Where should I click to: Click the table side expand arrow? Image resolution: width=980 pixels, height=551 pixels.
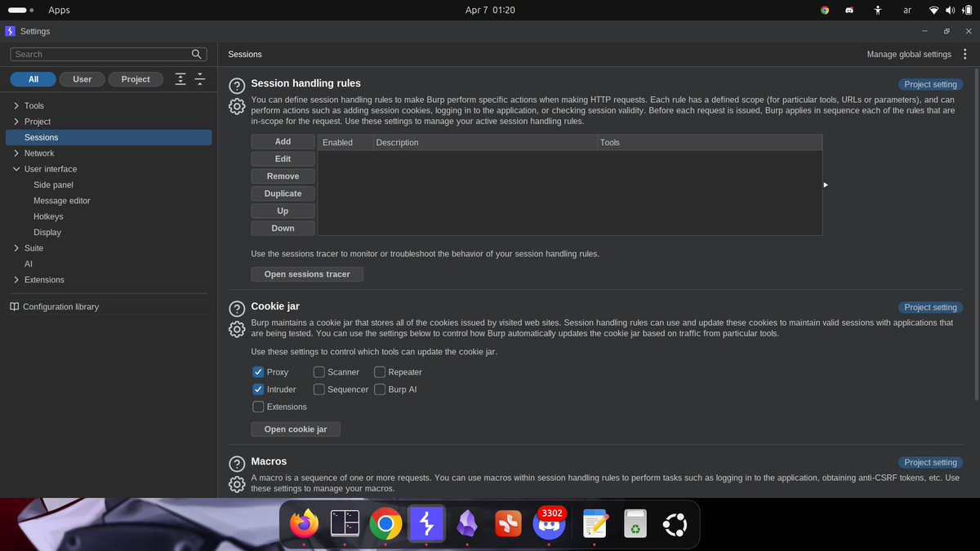tap(826, 185)
